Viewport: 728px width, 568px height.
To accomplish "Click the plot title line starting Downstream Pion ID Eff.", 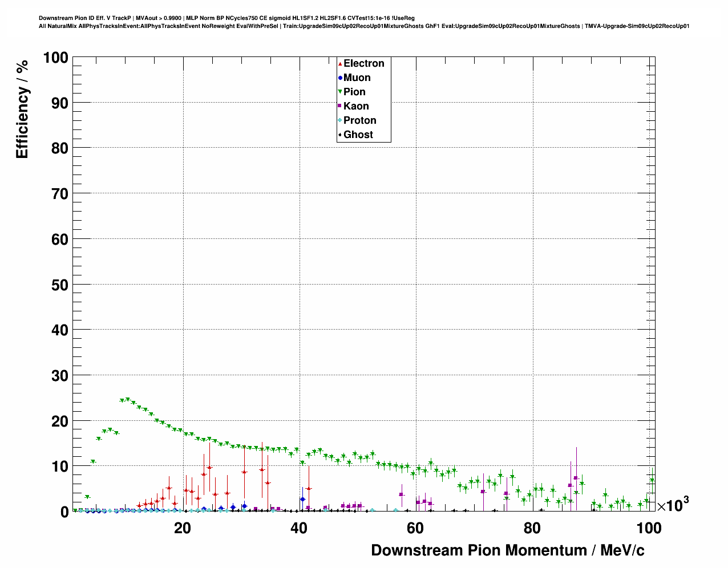I will [x=227, y=18].
